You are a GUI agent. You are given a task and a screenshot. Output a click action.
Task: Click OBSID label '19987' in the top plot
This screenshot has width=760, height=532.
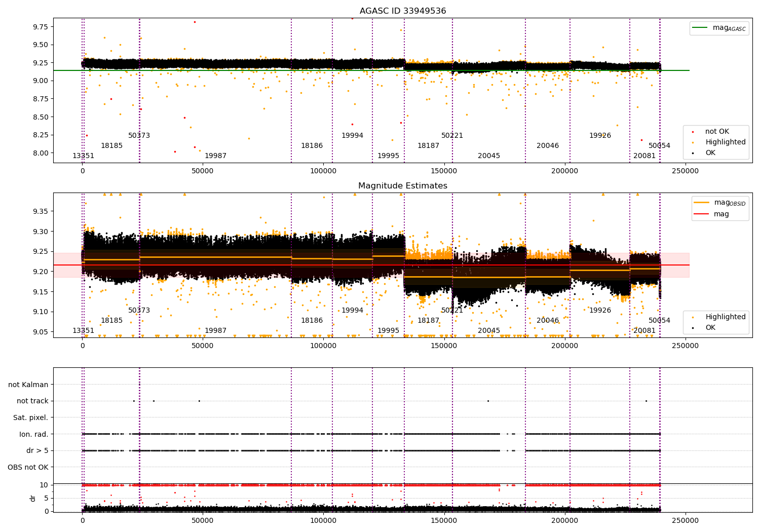216,156
